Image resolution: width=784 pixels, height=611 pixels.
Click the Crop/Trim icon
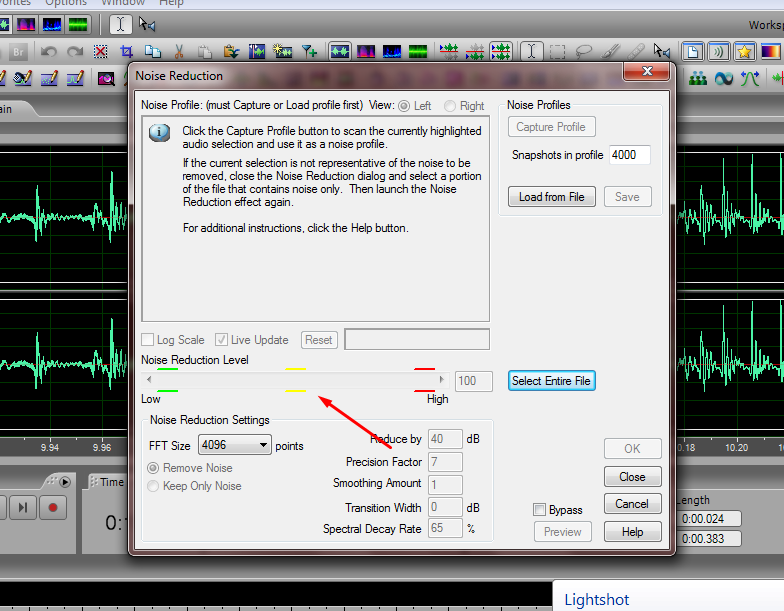126,52
